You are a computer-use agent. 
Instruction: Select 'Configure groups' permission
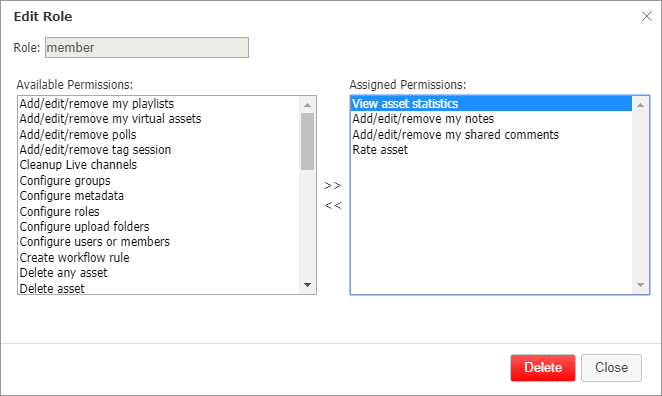click(x=159, y=181)
